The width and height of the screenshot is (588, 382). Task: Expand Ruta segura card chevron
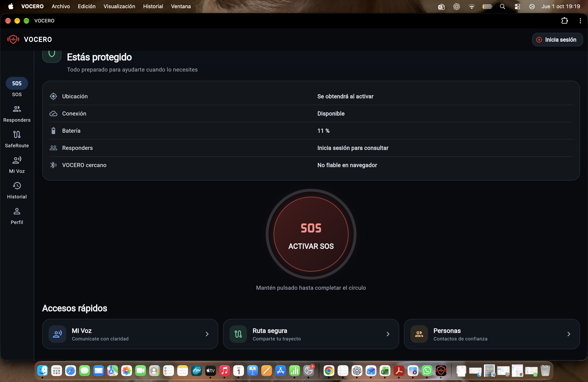(388, 334)
